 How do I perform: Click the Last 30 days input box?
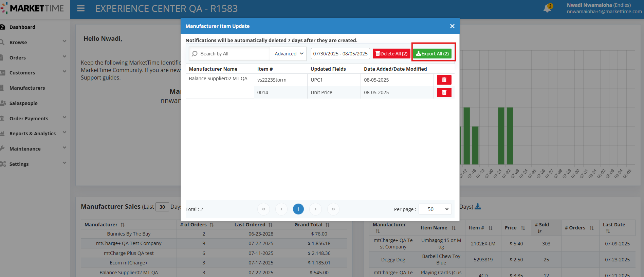pyautogui.click(x=162, y=207)
